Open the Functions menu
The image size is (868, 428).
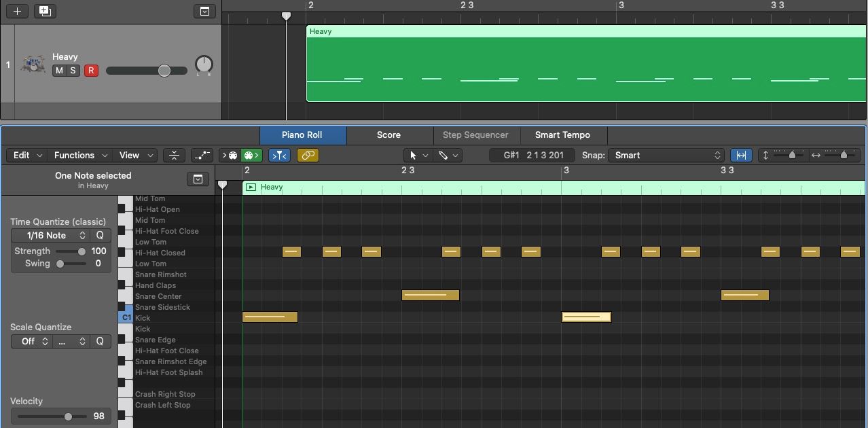pos(79,156)
